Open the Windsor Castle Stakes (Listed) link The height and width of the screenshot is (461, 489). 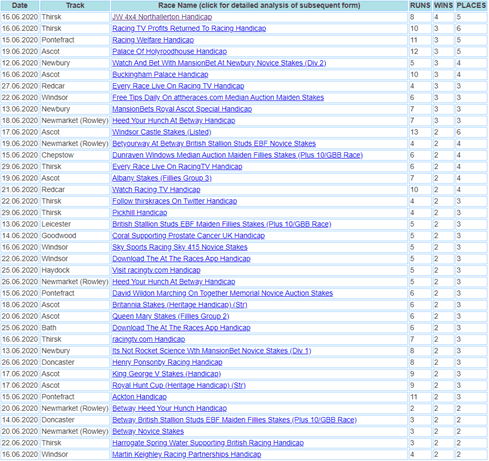(x=162, y=132)
